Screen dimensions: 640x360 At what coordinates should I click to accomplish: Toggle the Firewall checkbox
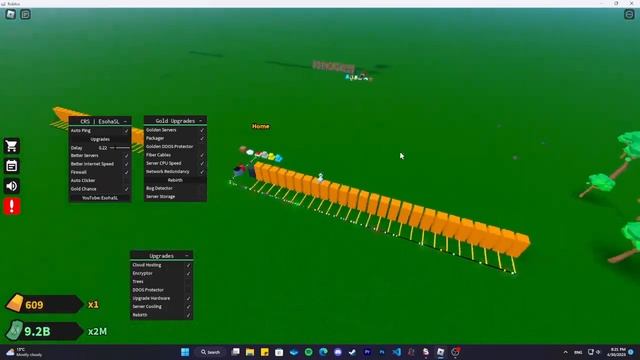[126, 172]
